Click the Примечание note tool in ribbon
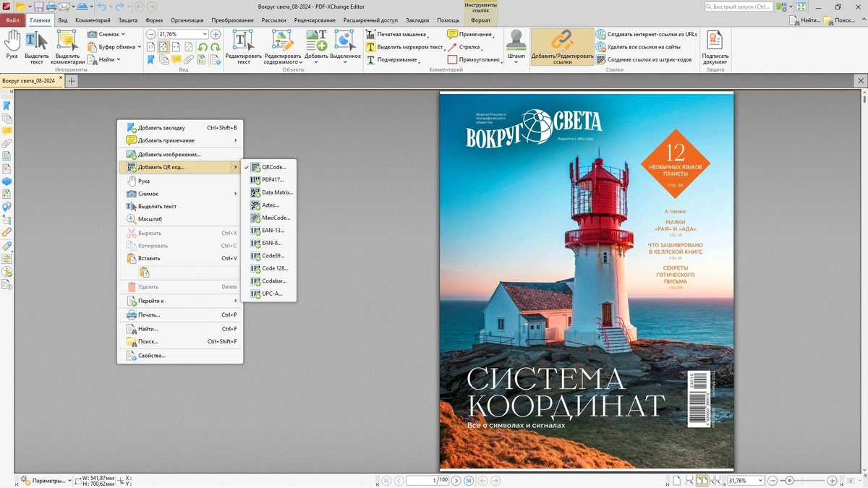Screen dimensions: 868x488 click(471, 34)
